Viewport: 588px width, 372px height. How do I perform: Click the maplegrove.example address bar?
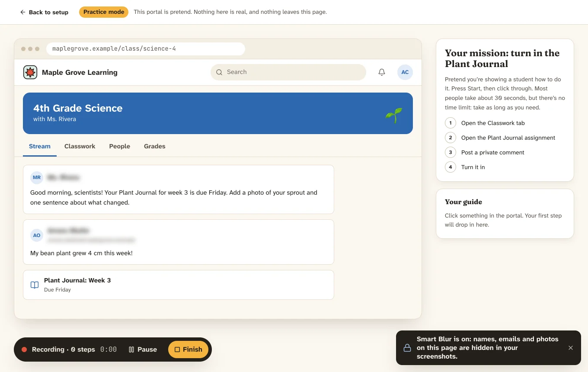(x=146, y=48)
